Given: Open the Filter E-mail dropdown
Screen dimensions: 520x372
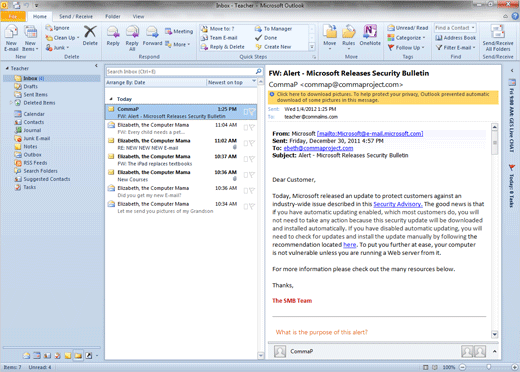Looking at the screenshot, I should click(x=456, y=48).
